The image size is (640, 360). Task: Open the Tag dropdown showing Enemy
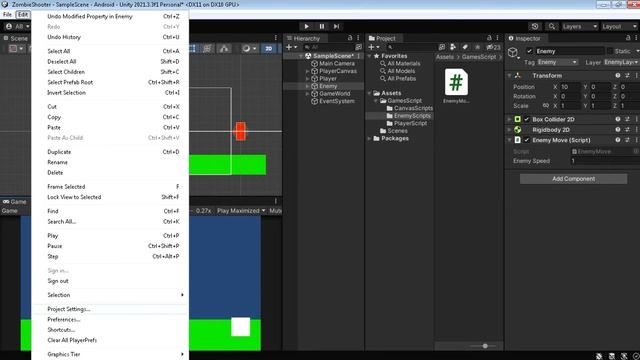click(x=557, y=62)
